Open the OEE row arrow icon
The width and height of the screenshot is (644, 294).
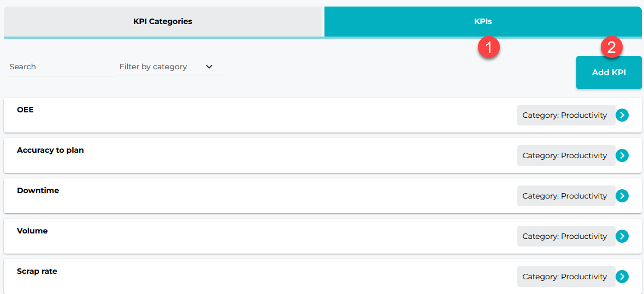coord(622,115)
